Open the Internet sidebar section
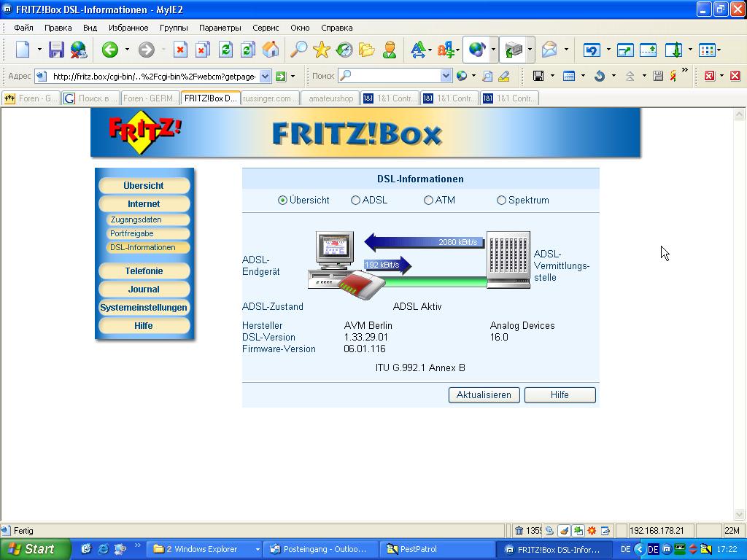The image size is (747, 560). tap(144, 204)
